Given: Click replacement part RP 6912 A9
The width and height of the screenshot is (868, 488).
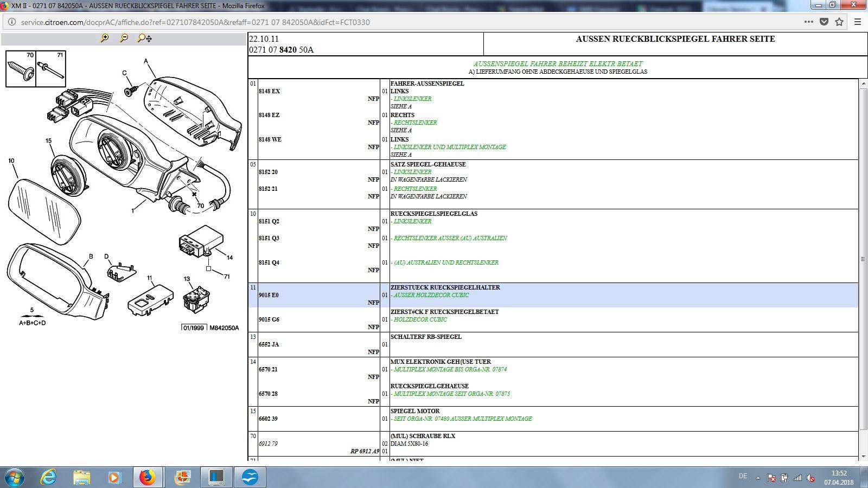Looking at the screenshot, I should pos(365,451).
